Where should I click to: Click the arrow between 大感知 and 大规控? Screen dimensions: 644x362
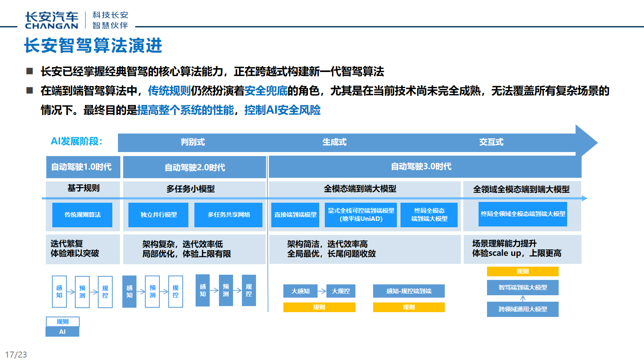[322, 291]
